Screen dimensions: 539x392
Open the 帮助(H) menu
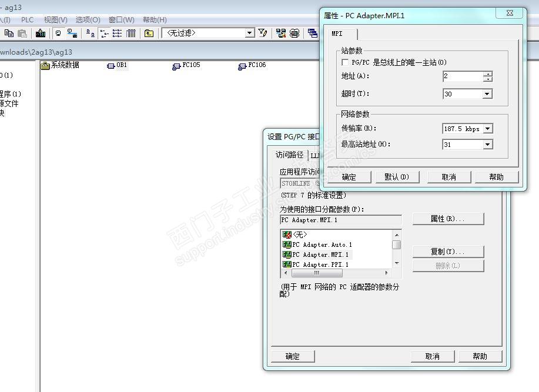(155, 20)
